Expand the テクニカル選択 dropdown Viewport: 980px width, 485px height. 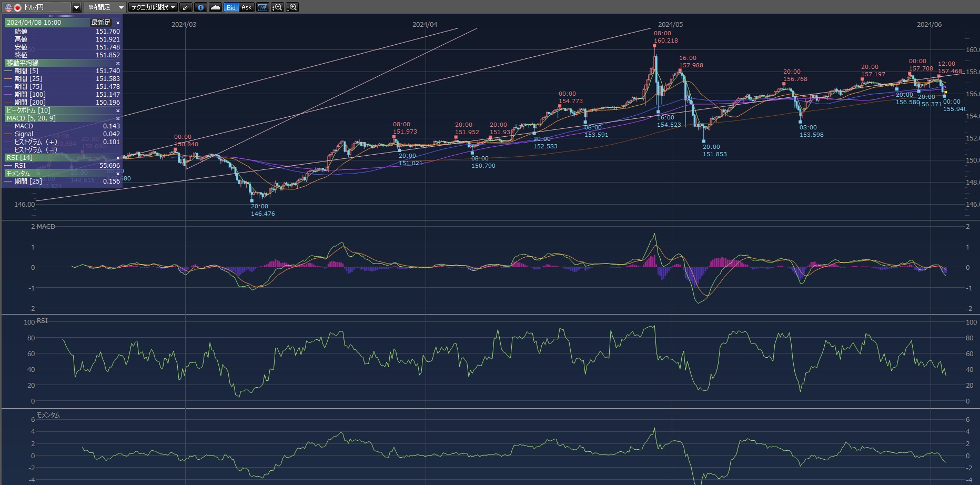coord(153,7)
